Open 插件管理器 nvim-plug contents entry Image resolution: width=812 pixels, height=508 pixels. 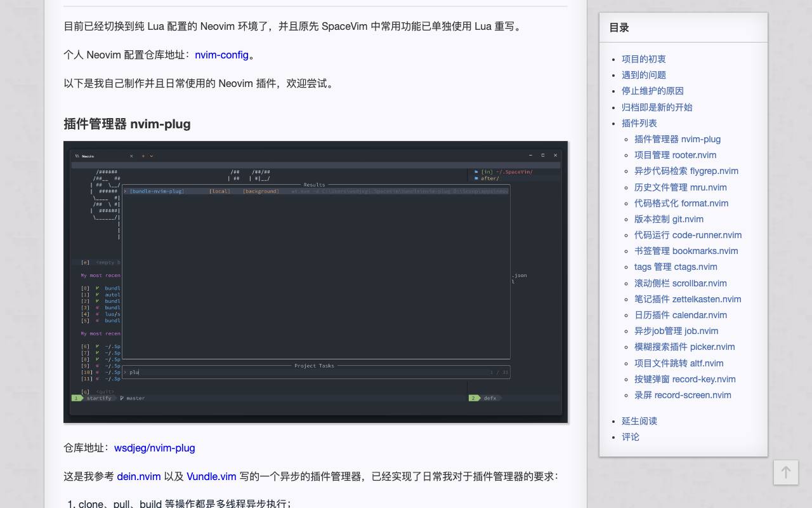pos(677,139)
